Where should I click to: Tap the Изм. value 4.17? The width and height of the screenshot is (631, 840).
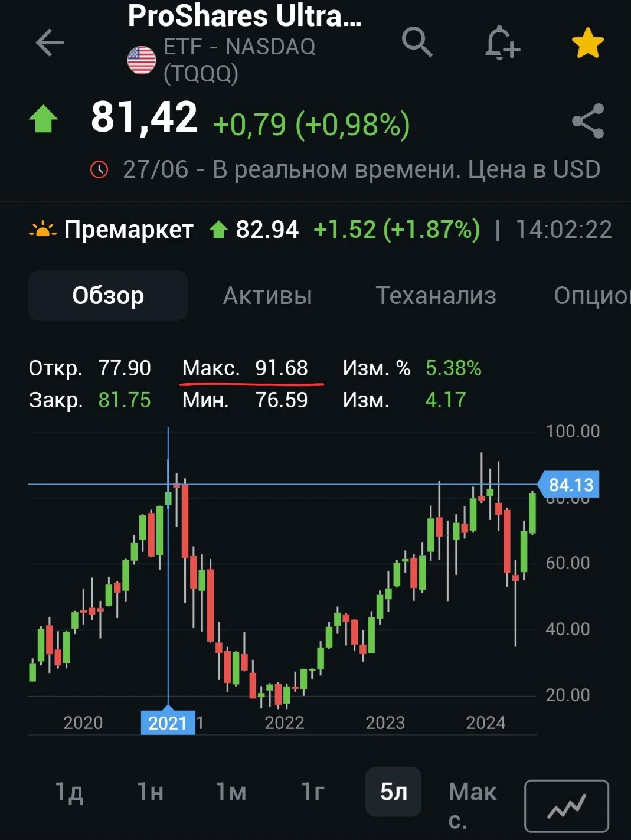(446, 400)
